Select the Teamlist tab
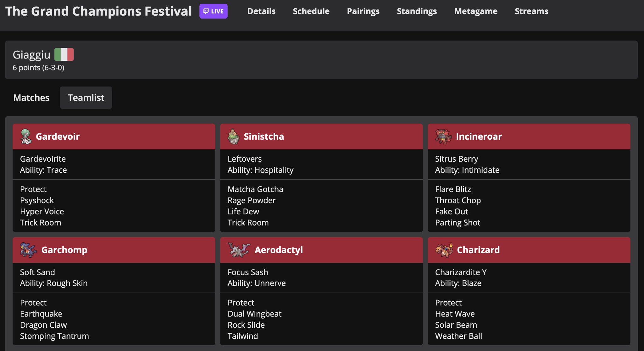This screenshot has height=351, width=644. pos(86,98)
